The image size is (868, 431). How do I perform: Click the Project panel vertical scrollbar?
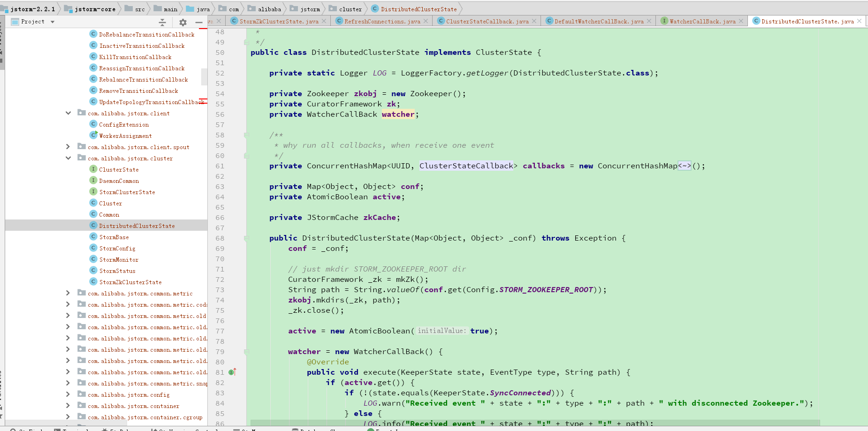pyautogui.click(x=204, y=77)
